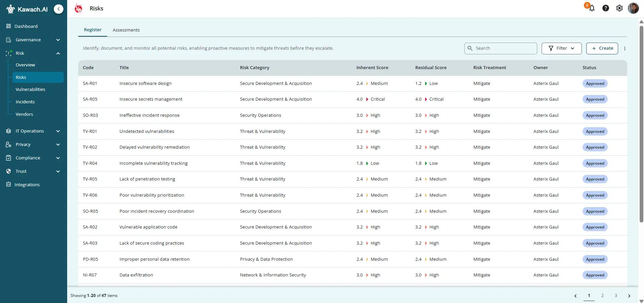Open Vendors in the sidebar
Screen dimensions: 644x303
[x=24, y=114]
